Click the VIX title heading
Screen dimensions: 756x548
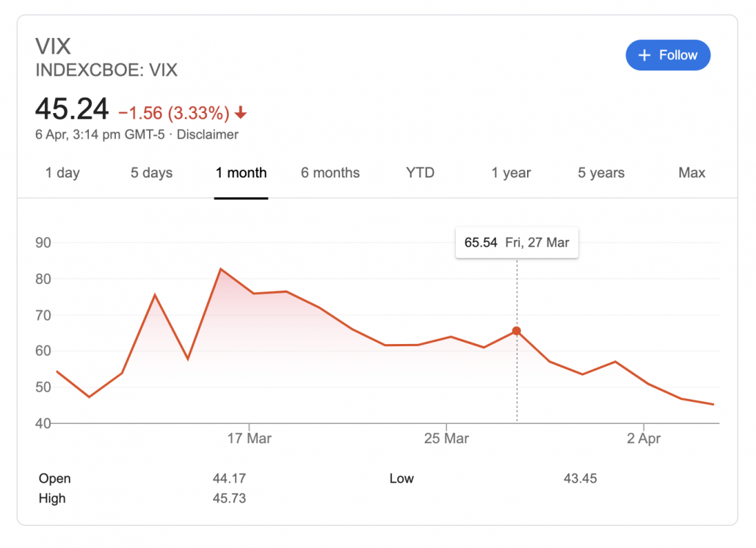tap(54, 46)
